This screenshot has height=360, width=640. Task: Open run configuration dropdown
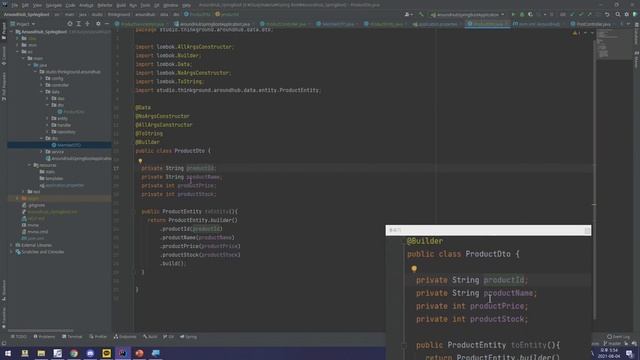467,14
